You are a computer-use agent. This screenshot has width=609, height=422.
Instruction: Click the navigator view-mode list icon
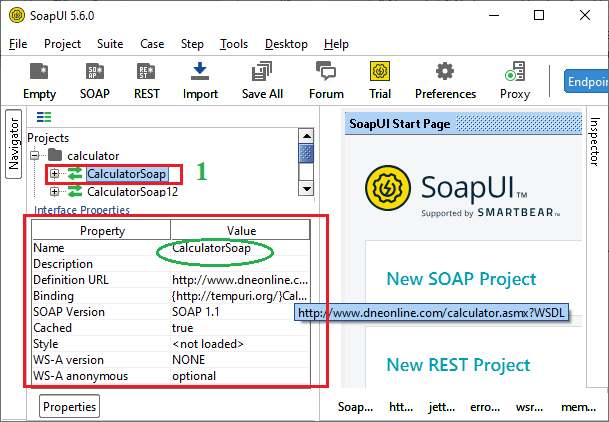tap(44, 117)
